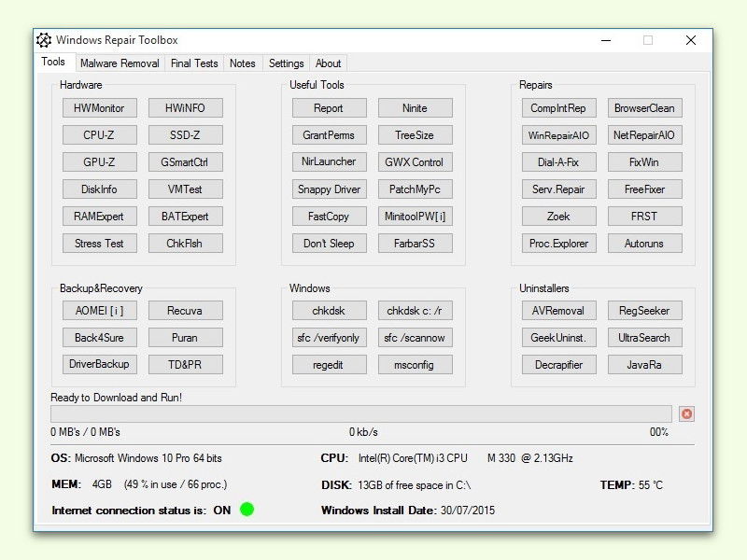The height and width of the screenshot is (560, 747).
Task: Switch to the Malware Removal tab
Action: (x=120, y=63)
